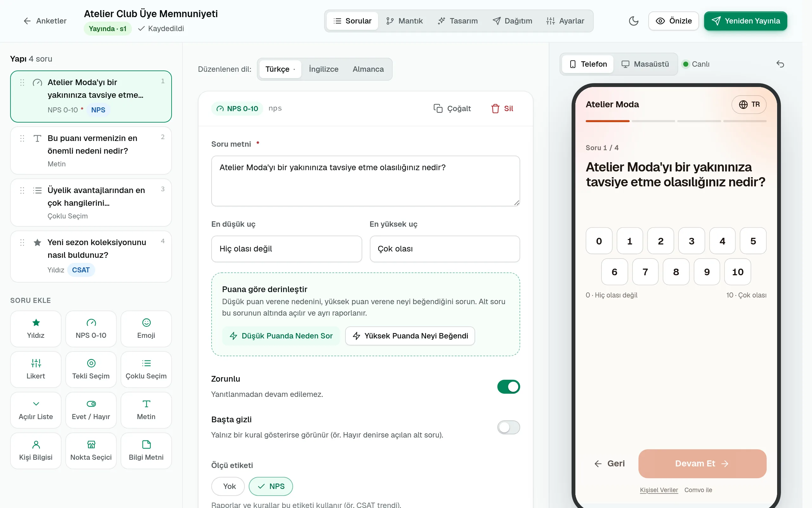Click Düşük Puanda Neden Sor
The width and height of the screenshot is (812, 508).
click(281, 336)
